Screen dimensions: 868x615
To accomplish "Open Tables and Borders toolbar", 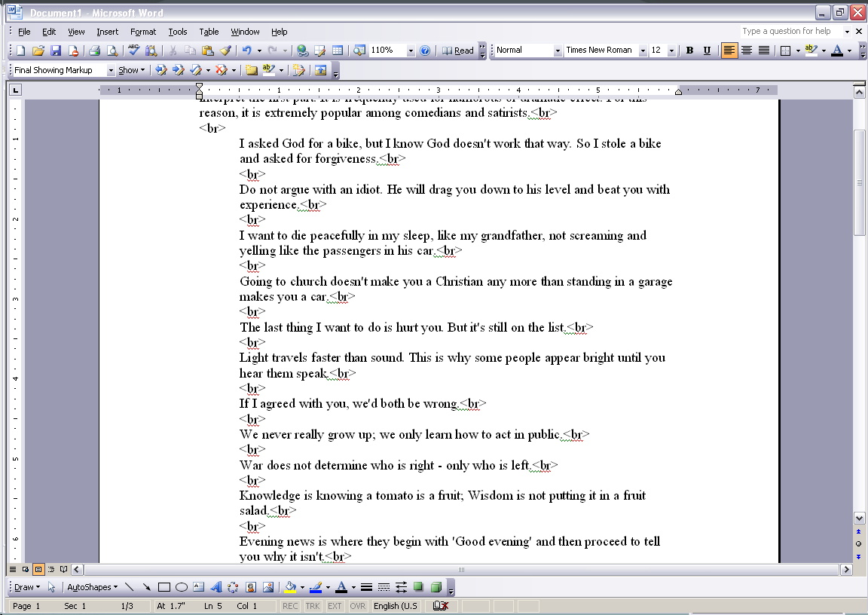I will [319, 50].
